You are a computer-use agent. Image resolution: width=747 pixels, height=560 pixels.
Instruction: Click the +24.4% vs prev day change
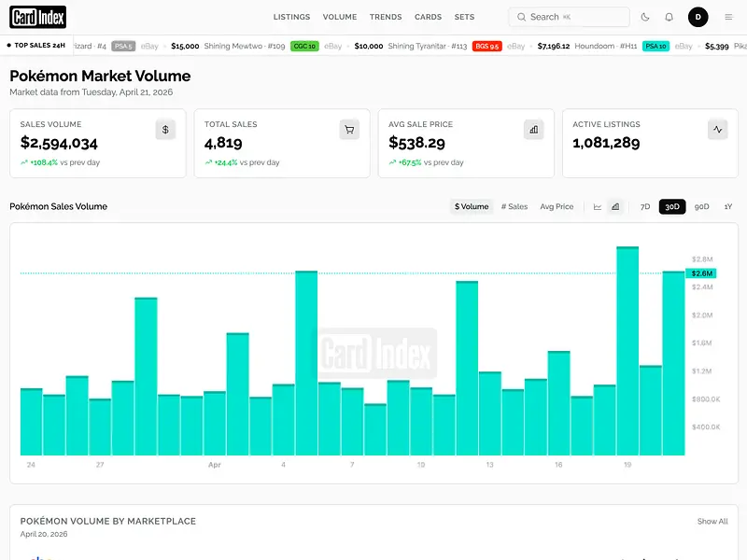[242, 162]
